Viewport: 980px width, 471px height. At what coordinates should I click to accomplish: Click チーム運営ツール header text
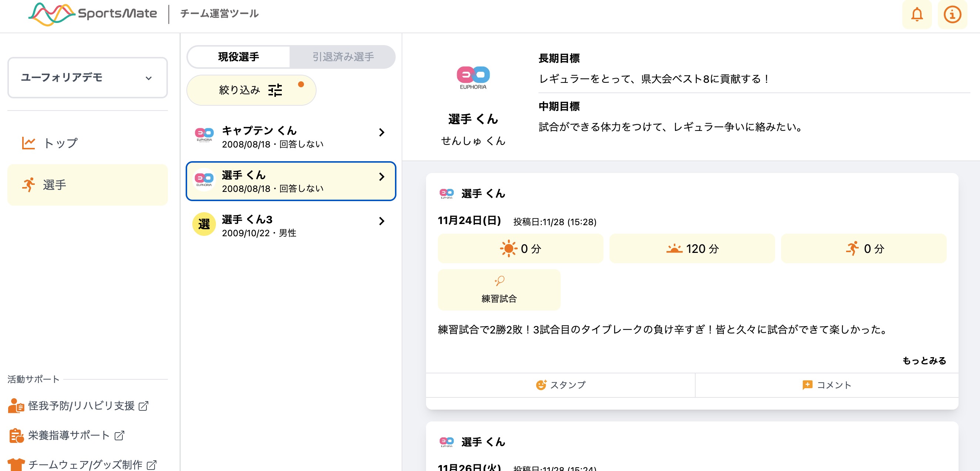point(219,14)
